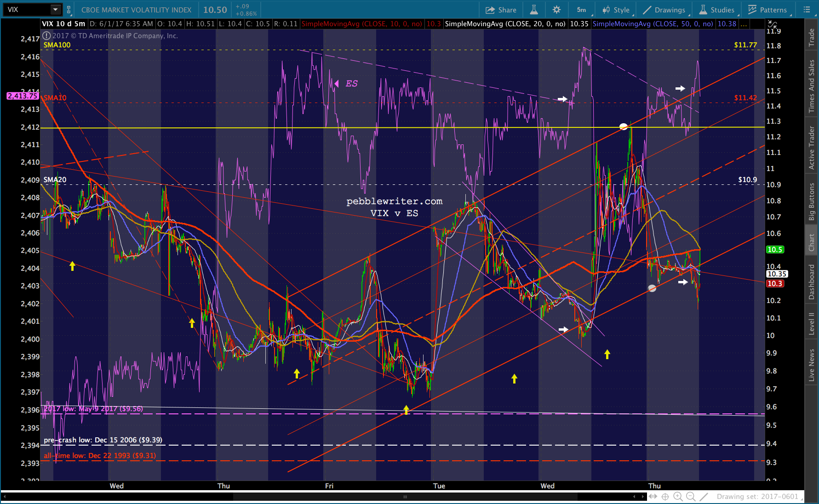Open the Live News side tab
819x504 pixels.
(x=812, y=365)
